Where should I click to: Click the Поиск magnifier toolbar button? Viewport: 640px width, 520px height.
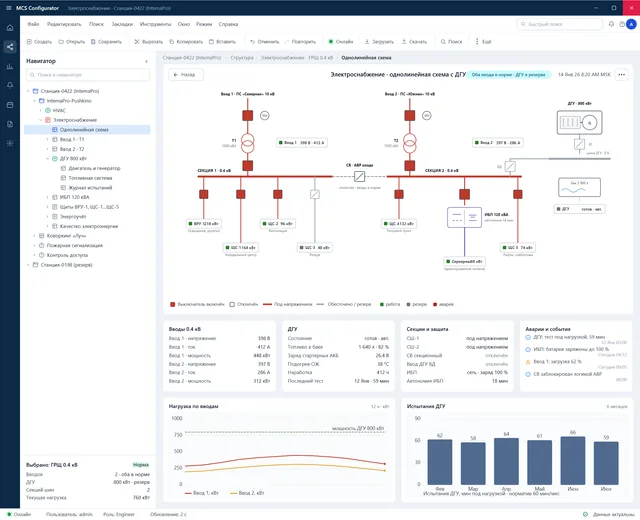point(451,42)
